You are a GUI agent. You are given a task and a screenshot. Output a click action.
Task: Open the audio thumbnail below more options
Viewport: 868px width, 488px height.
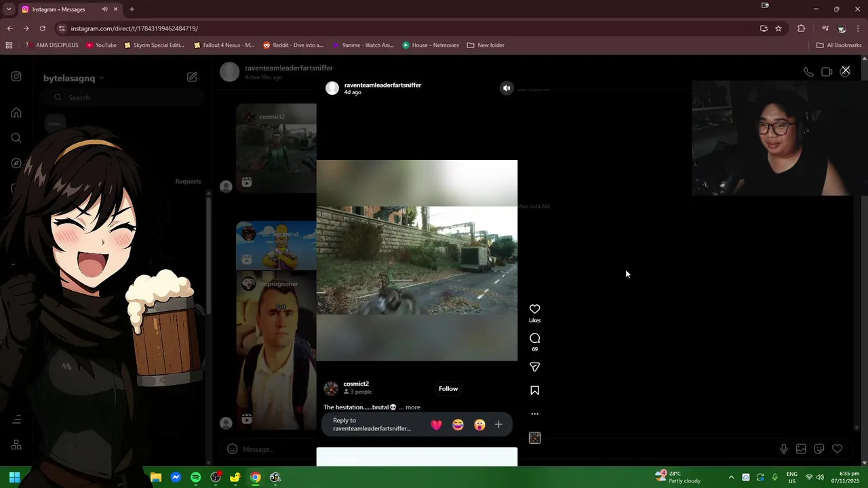pos(534,439)
